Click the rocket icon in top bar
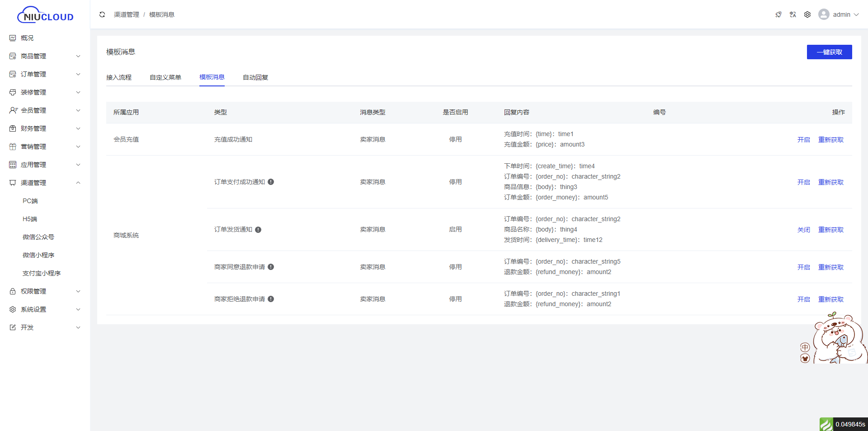The image size is (868, 431). point(778,14)
